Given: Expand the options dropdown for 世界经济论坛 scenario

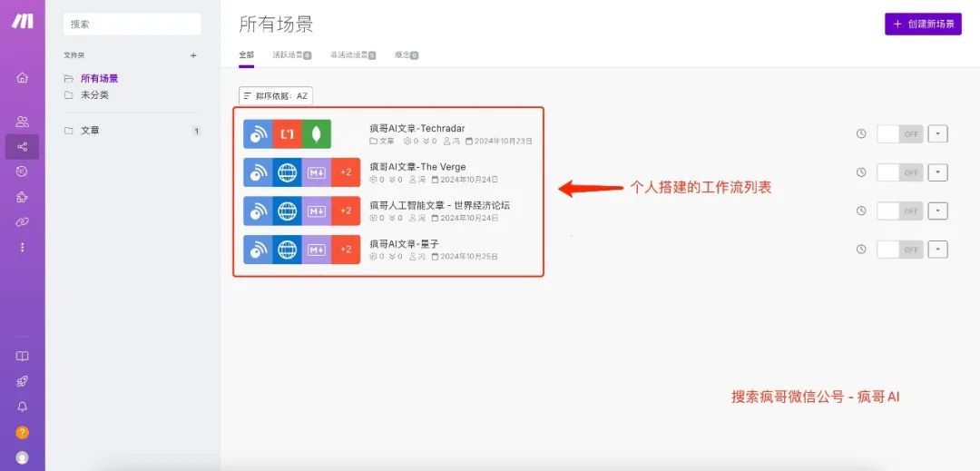Looking at the screenshot, I should (938, 211).
